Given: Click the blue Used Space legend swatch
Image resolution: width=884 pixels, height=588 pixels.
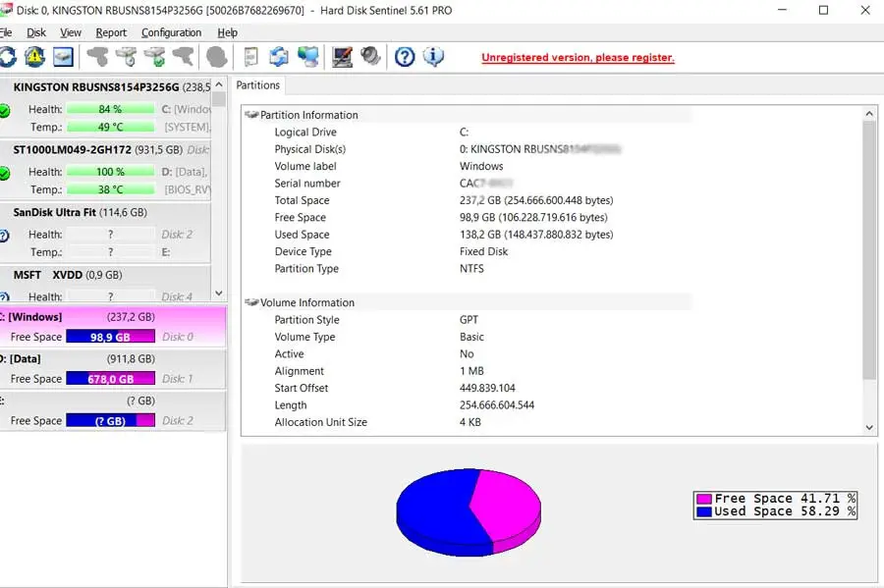Looking at the screenshot, I should pos(703,512).
